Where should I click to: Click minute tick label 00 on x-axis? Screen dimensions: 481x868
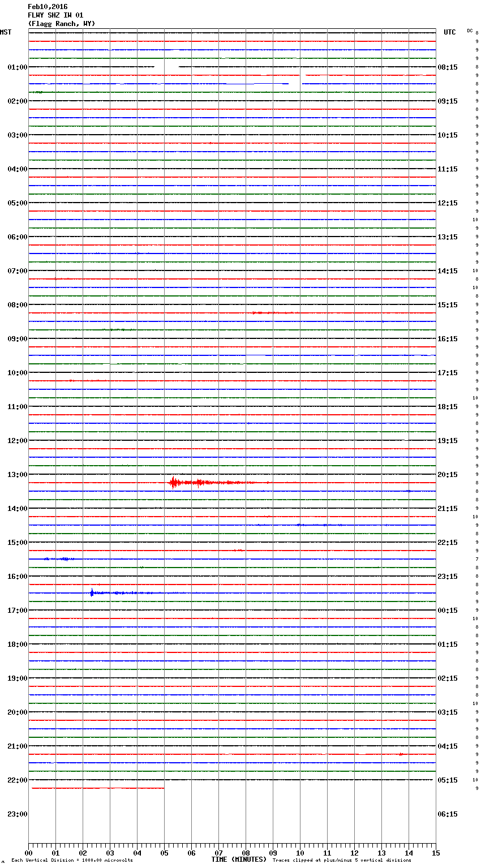tap(28, 853)
